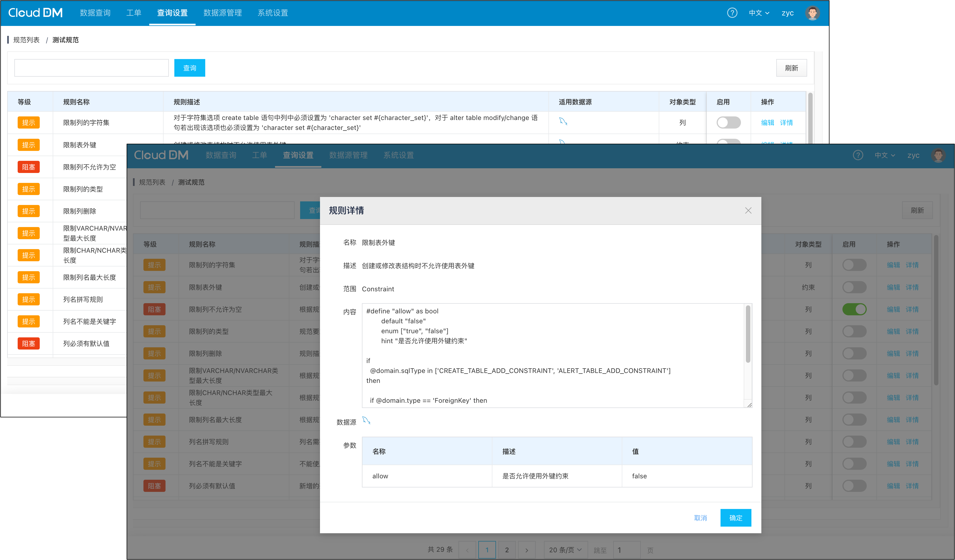
Task: Click the help question mark icon in top header
Action: pos(732,13)
